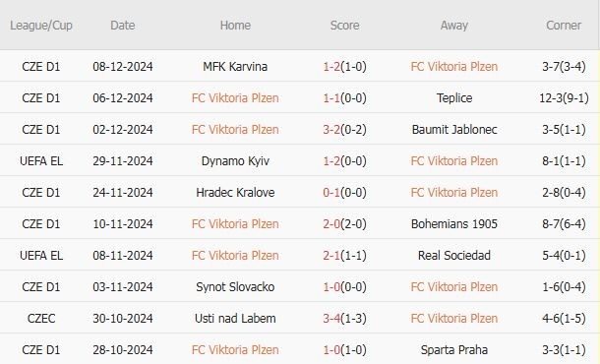Open the Teplice away team link
The image size is (600, 364).
454,98
